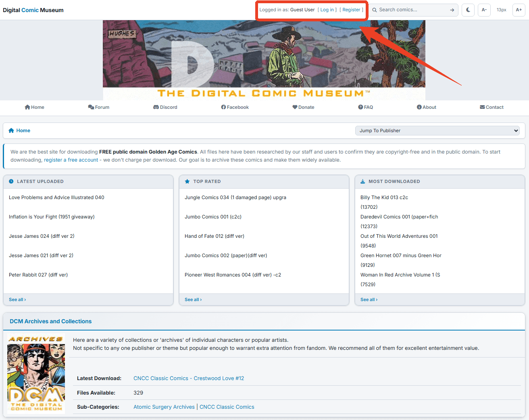Click the breadcrumb Home link text

(x=23, y=131)
